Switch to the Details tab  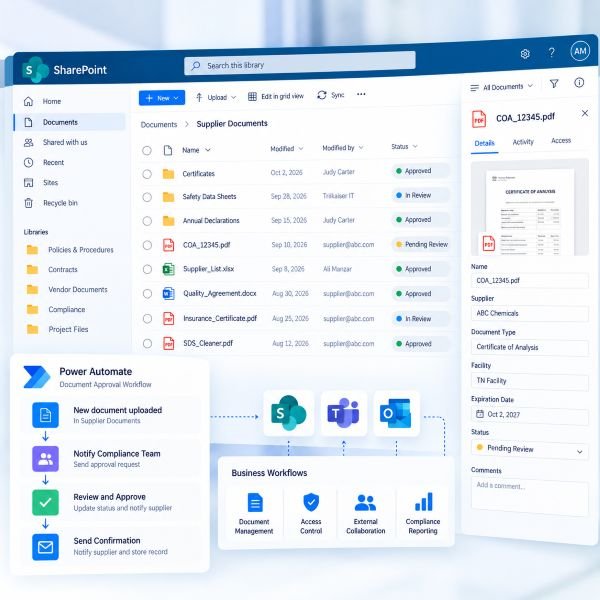point(484,143)
